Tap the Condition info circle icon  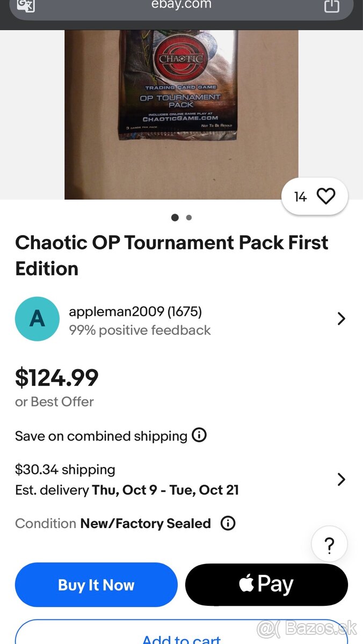point(228,523)
